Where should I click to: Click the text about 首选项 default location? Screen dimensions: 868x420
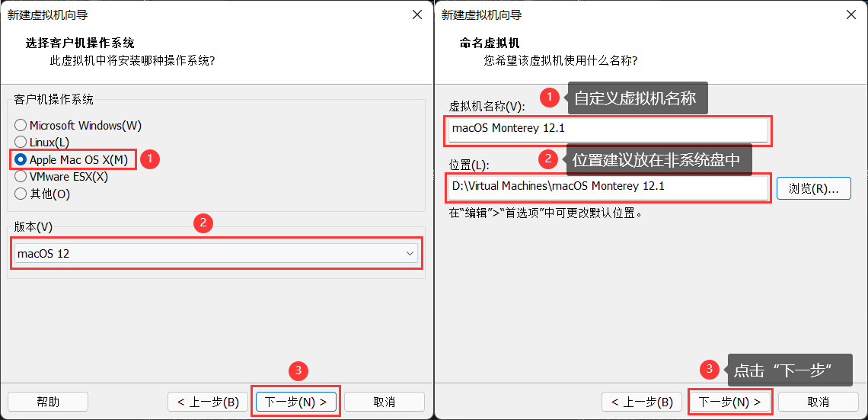(x=545, y=213)
